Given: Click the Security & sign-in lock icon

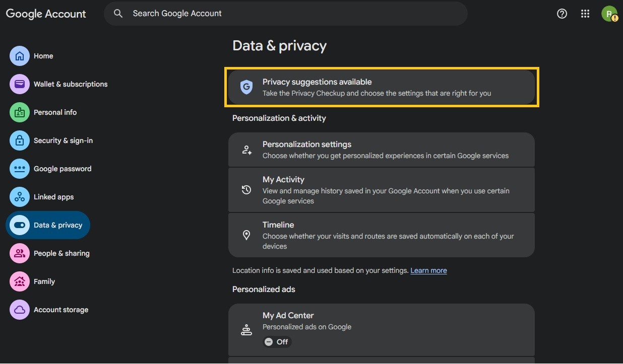Looking at the screenshot, I should (x=20, y=140).
